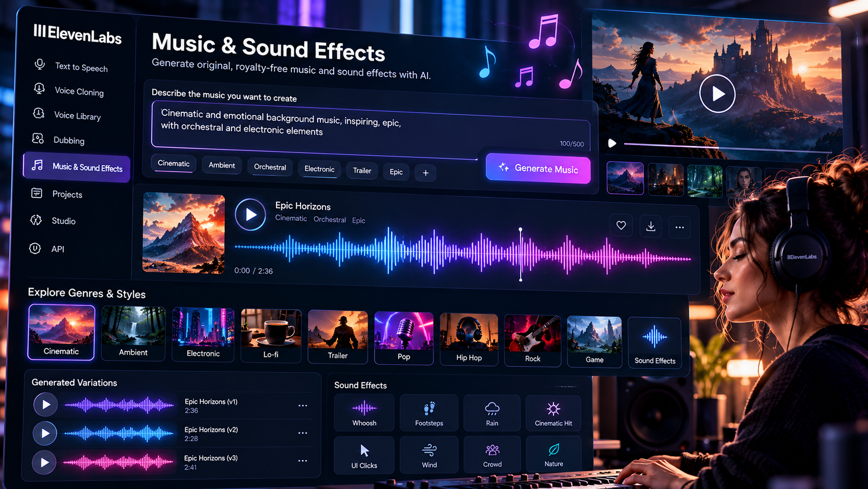The width and height of the screenshot is (868, 489).
Task: Select Music & Sound Effects menu item
Action: tap(76, 167)
